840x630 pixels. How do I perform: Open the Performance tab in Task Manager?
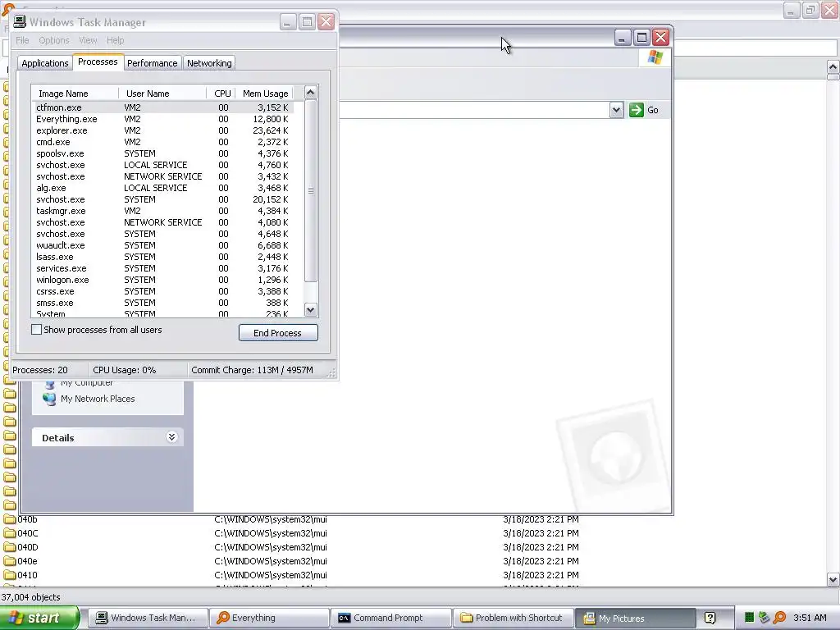(x=152, y=63)
